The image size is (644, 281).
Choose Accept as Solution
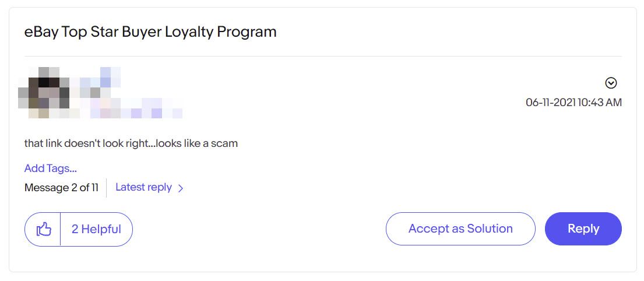(460, 229)
